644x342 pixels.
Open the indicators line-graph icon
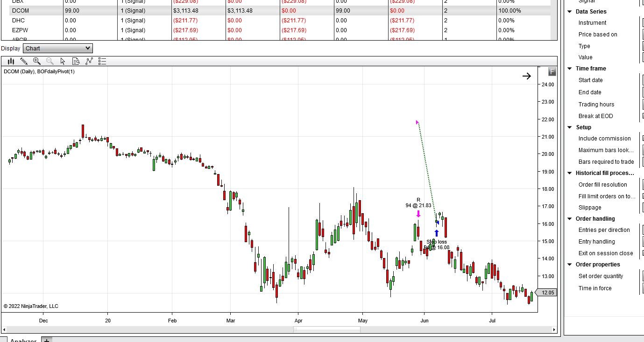click(89, 61)
